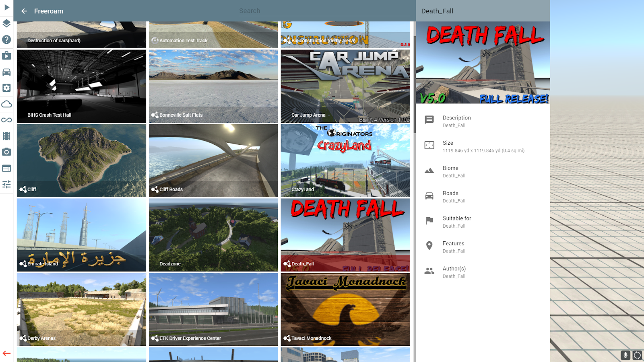Open options using the sliders icon
Image resolution: width=644 pixels, height=362 pixels.
(x=6, y=184)
